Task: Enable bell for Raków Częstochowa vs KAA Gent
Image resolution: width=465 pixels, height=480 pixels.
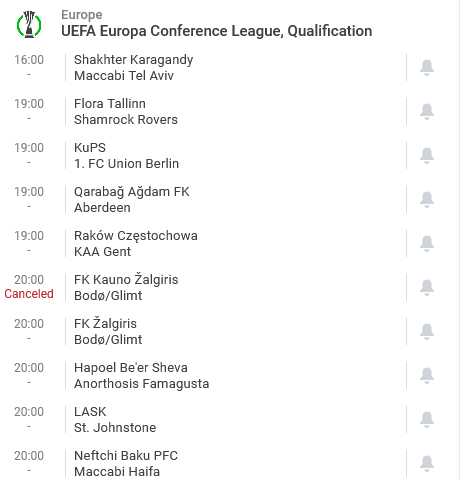Action: 427,244
